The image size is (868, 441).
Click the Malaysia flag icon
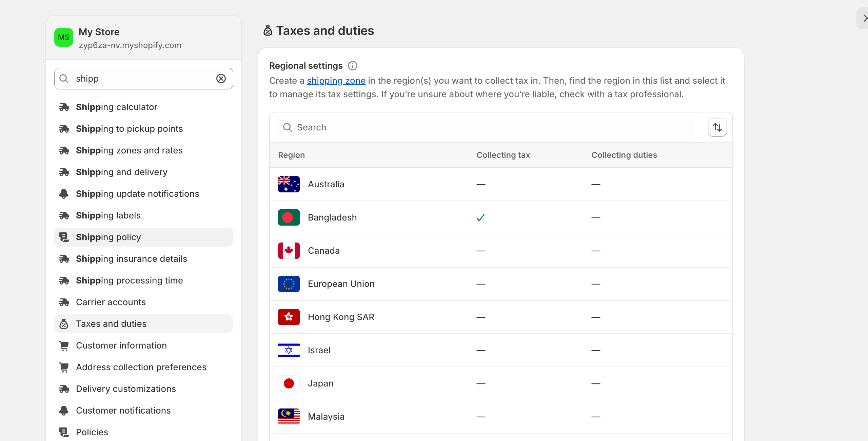pos(289,417)
